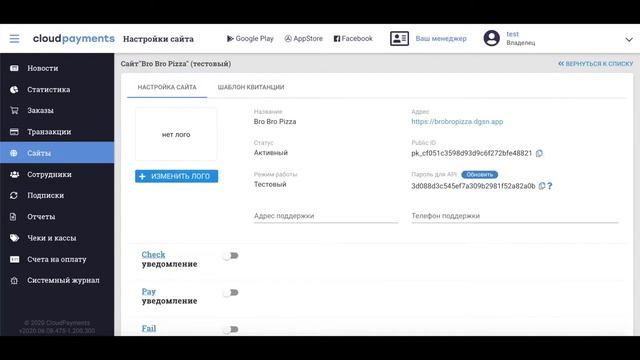Open the Google Play link
Image resolution: width=640 pixels, height=360 pixels.
[250, 38]
